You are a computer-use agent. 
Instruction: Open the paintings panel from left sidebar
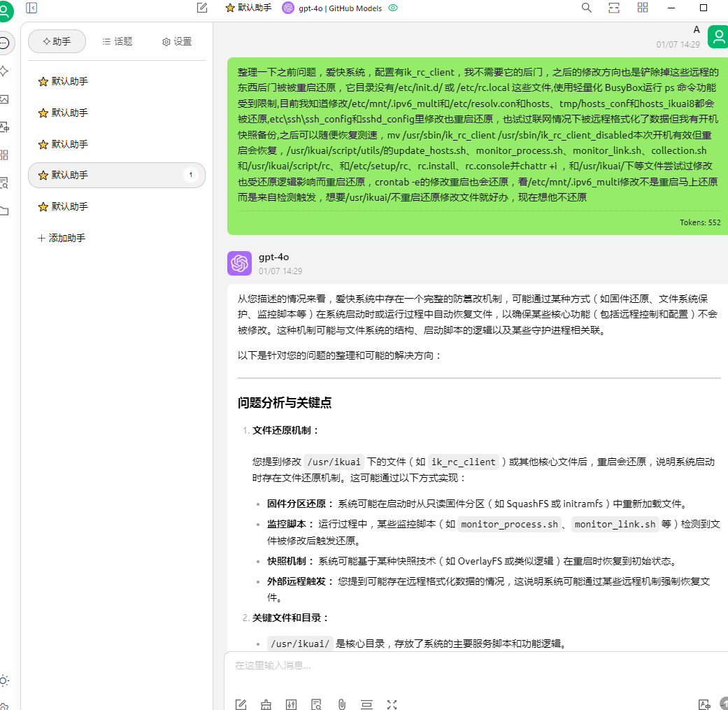(5, 99)
